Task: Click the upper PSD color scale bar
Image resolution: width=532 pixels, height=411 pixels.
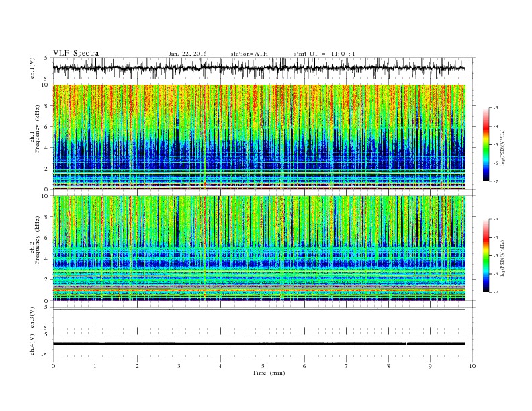Action: (x=486, y=145)
